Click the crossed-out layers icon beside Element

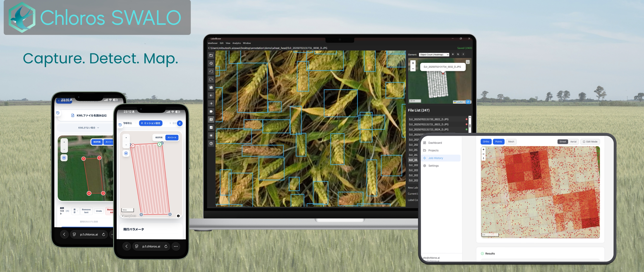[458, 54]
